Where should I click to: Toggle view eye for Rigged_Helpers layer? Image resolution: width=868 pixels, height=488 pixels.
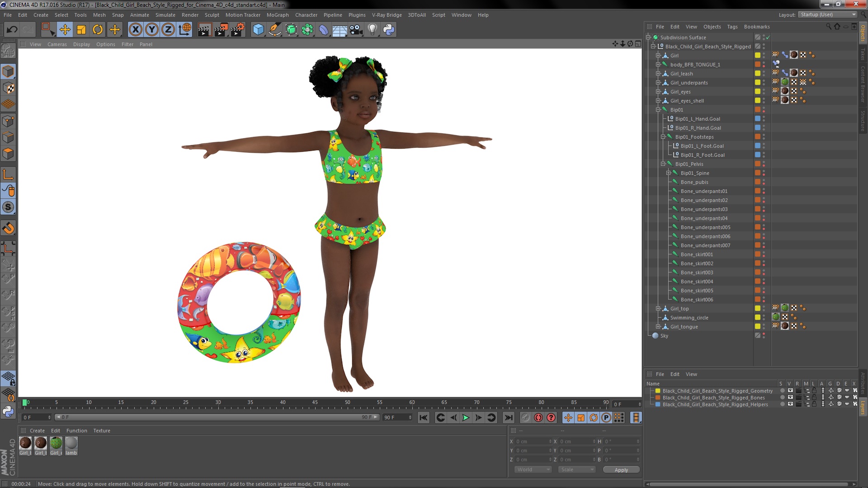pos(790,404)
